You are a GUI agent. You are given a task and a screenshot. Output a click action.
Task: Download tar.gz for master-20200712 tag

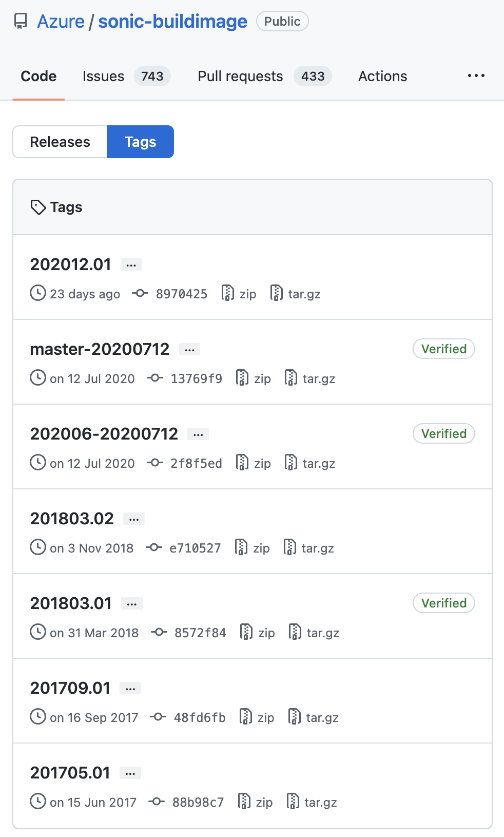310,378
